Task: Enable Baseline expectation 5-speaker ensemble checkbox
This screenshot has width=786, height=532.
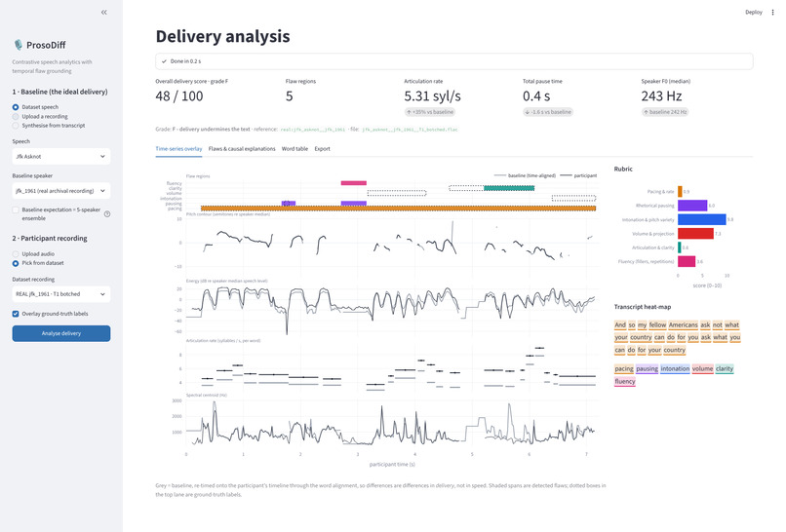Action: 16,209
